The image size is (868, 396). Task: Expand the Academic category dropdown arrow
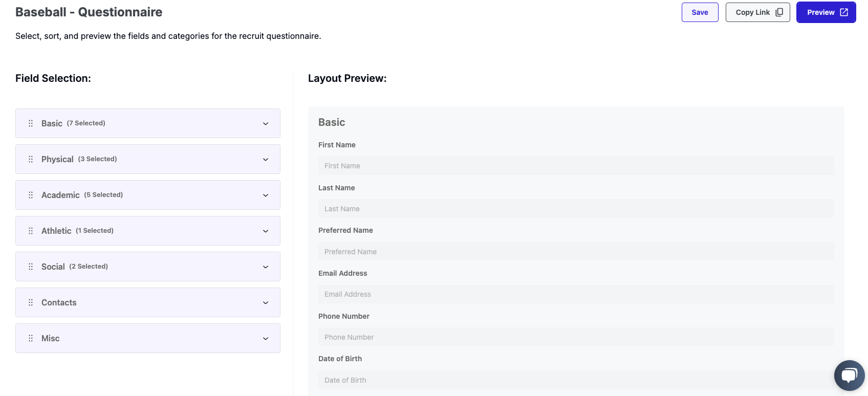266,195
